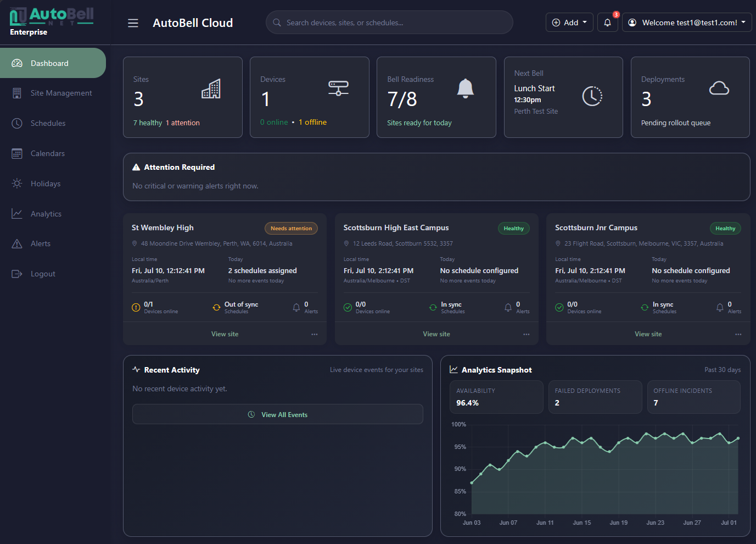Open Analytics in the sidebar

pyautogui.click(x=53, y=214)
